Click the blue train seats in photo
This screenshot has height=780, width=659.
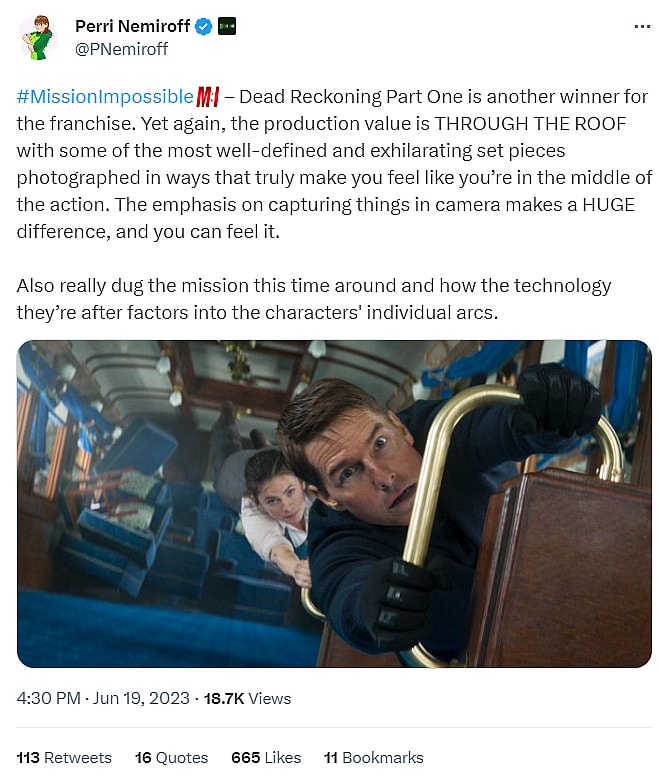[x=110, y=540]
